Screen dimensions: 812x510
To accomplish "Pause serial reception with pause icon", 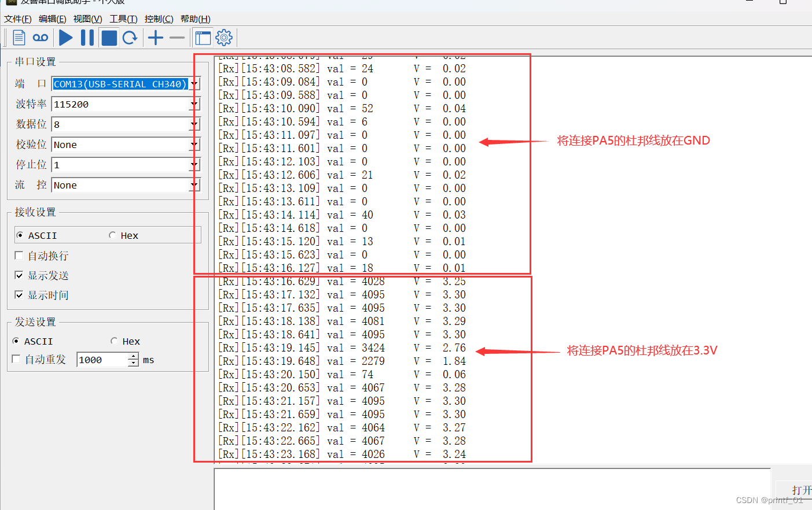I will [x=87, y=38].
